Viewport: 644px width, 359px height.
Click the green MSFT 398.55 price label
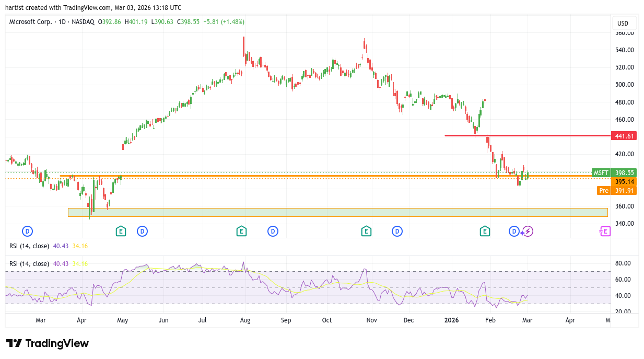[614, 172]
